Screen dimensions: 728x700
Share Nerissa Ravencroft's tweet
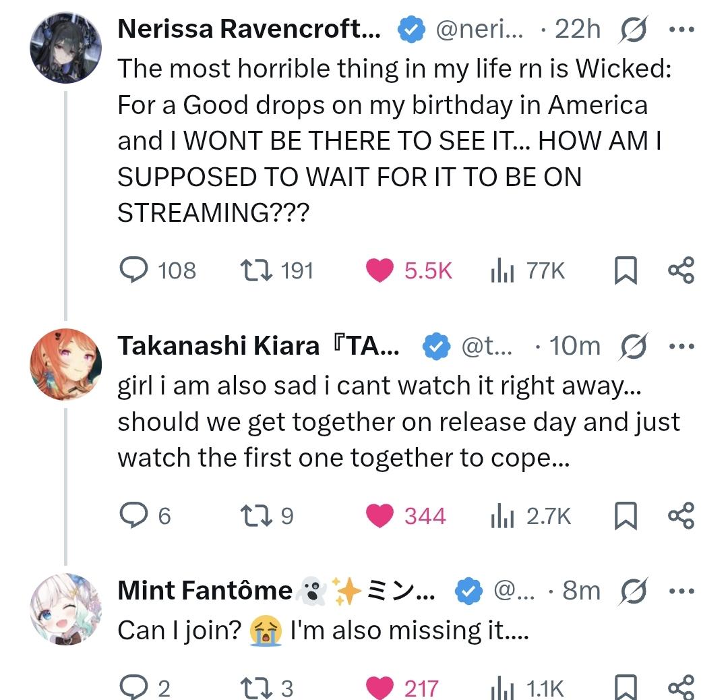point(680,270)
